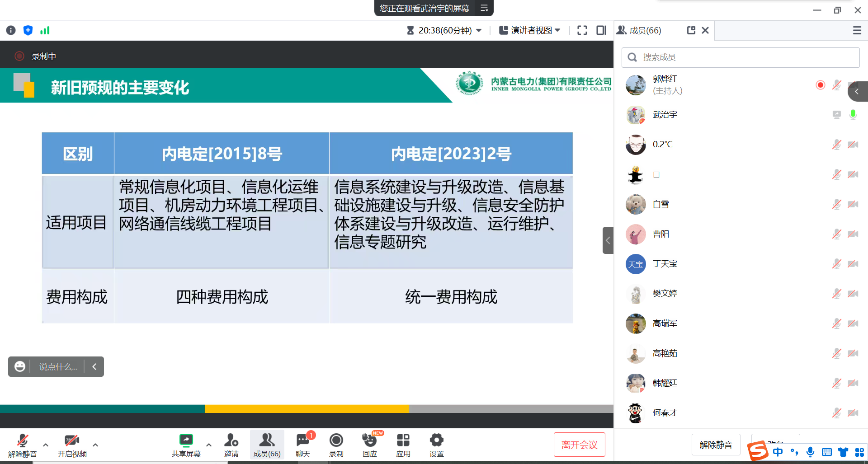Click 0.2℃ member's avatar
This screenshot has width=868, height=464.
click(x=636, y=145)
